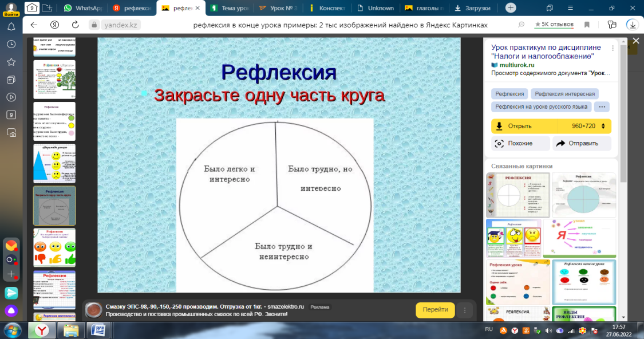Open the blue pyramid smileys thumbnail
The image size is (644, 339).
pyautogui.click(x=54, y=164)
